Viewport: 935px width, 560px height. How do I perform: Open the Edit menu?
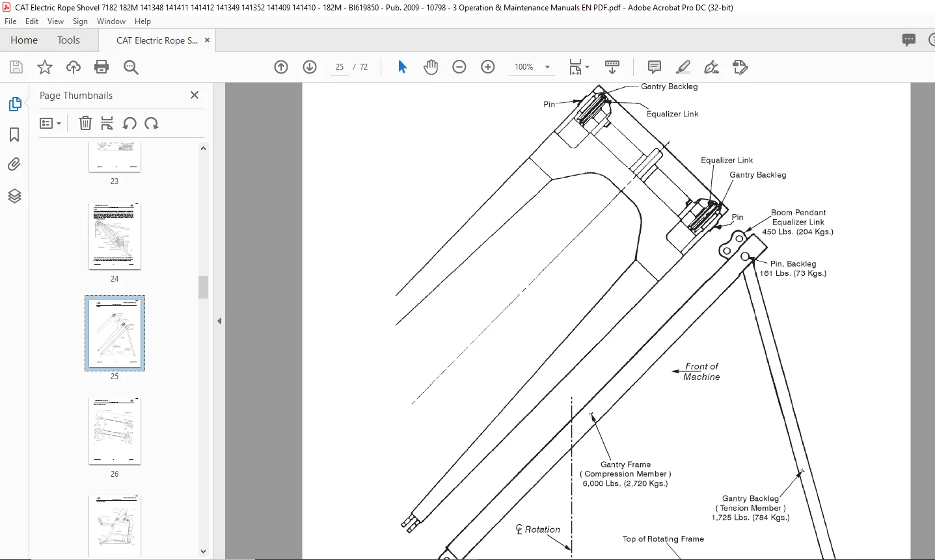click(32, 21)
